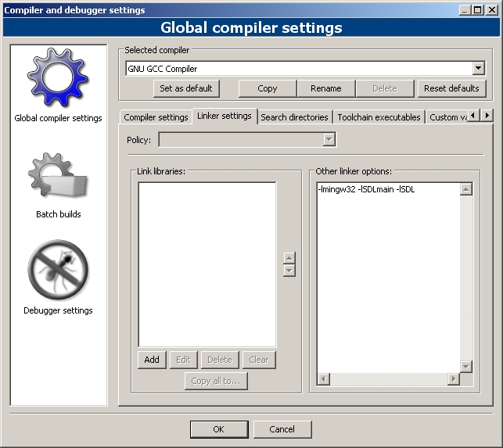The image size is (503, 448).
Task: Click linker options scroll down arrow
Action: (x=465, y=366)
